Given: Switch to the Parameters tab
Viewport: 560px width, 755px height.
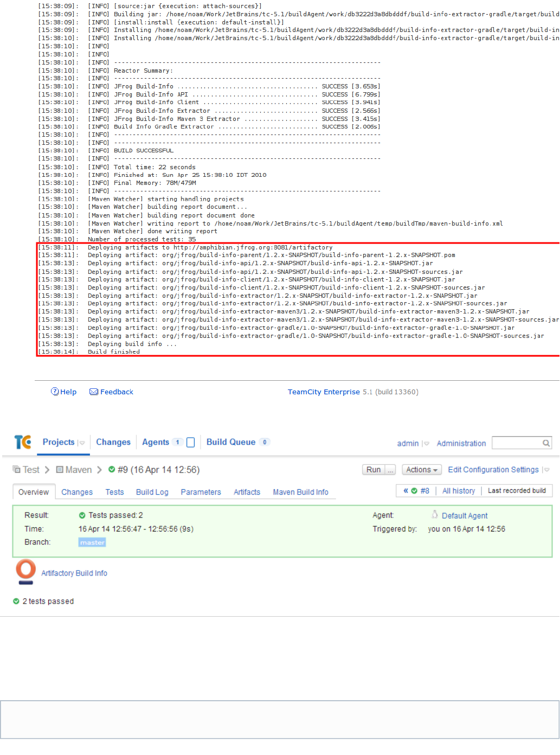Looking at the screenshot, I should 201,492.
